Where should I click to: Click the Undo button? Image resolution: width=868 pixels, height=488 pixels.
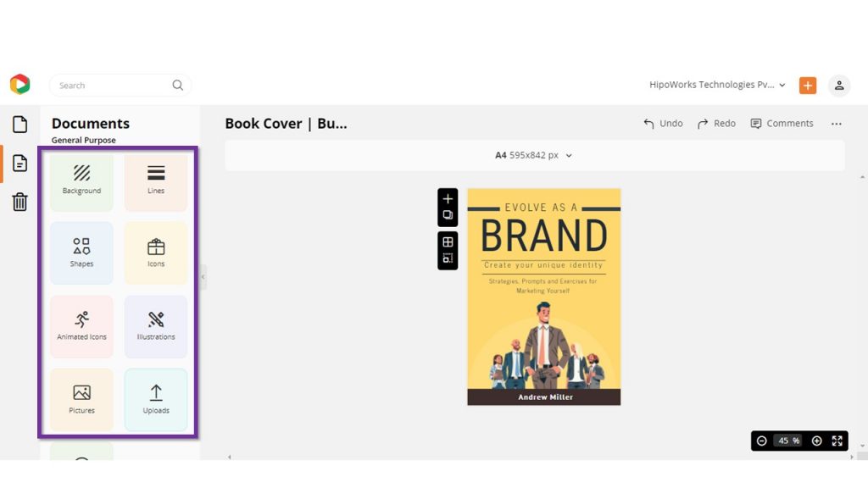pos(663,124)
